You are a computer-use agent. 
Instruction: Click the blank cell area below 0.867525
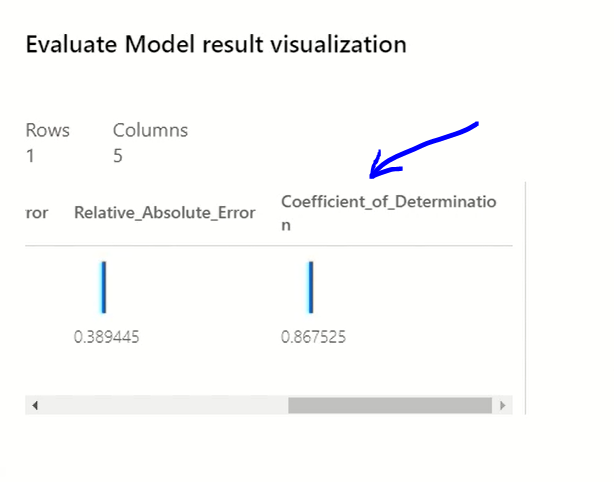point(392,370)
